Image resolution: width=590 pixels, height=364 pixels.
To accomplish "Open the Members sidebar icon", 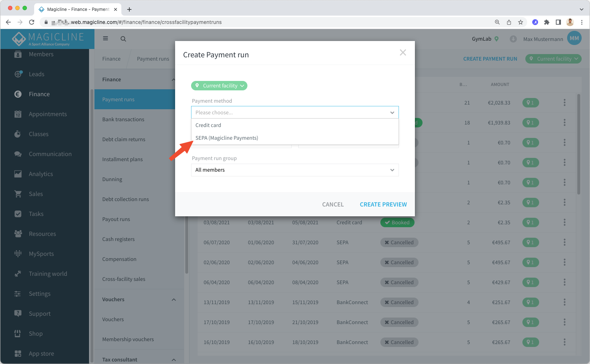I will point(18,54).
